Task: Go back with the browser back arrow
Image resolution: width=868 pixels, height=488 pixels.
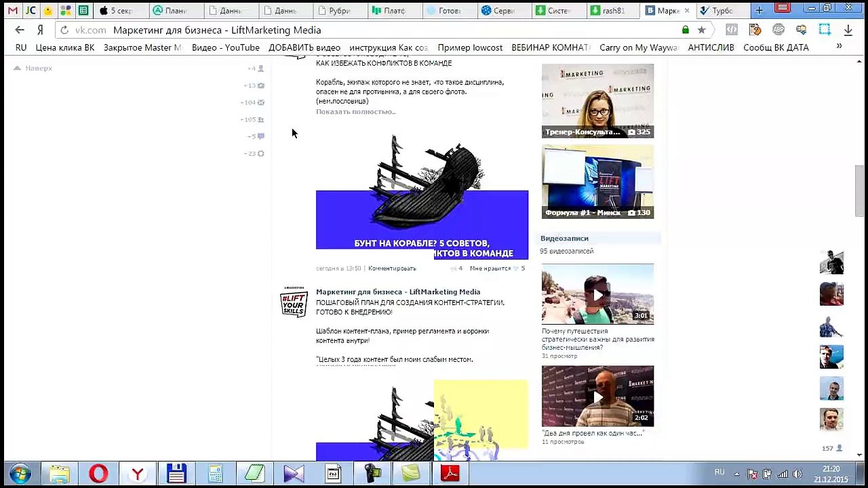Action: [20, 30]
